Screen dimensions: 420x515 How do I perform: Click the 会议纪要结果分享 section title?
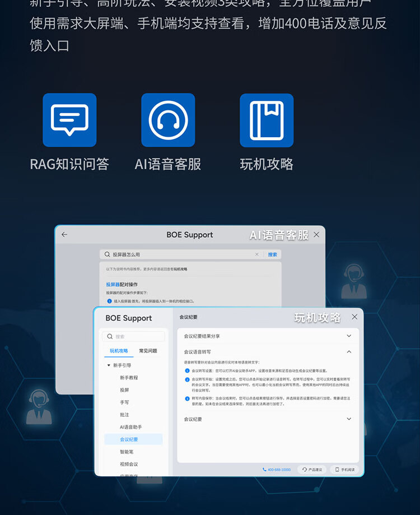[202, 336]
